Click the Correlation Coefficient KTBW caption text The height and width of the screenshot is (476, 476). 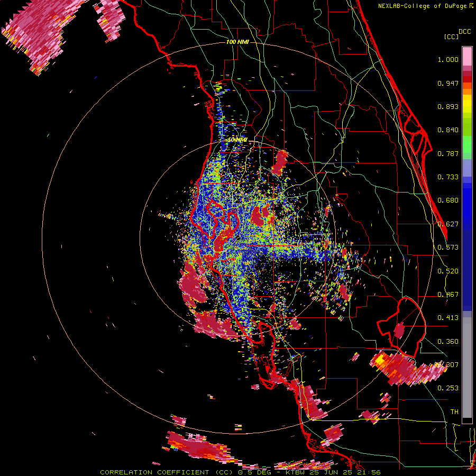click(x=240, y=472)
